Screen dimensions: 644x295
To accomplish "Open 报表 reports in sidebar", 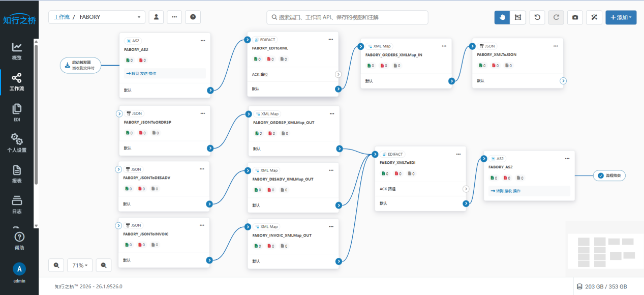I will coord(17,173).
